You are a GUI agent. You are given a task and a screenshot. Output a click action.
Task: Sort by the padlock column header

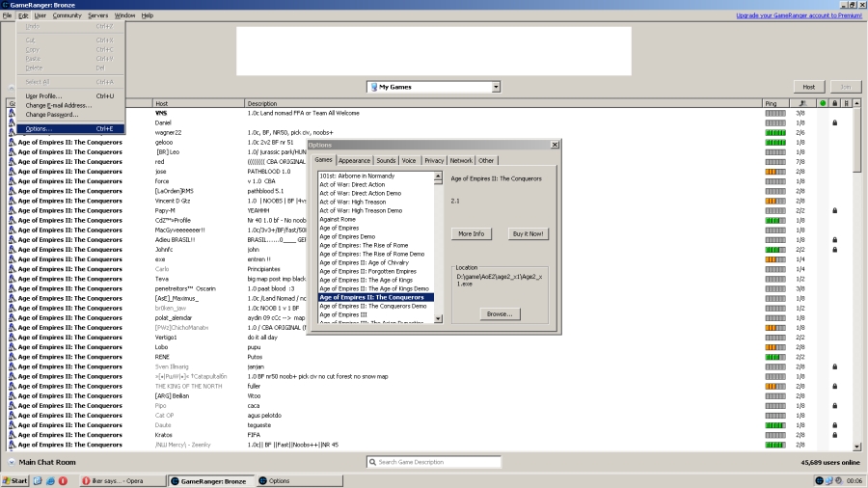point(835,103)
